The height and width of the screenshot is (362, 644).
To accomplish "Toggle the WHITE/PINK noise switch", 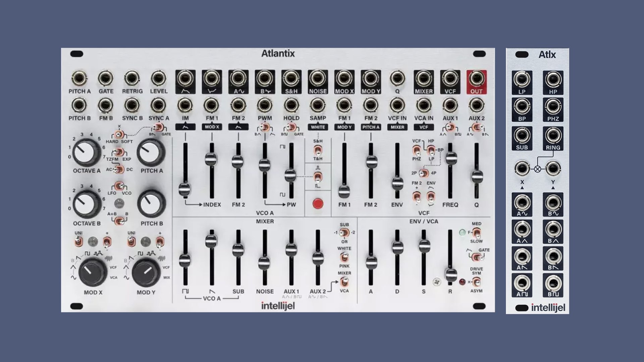I will tap(344, 257).
